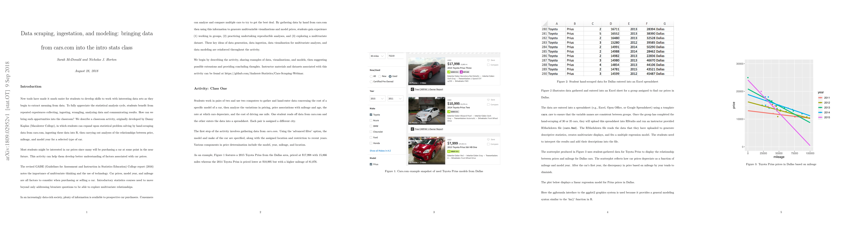The width and height of the screenshot is (868, 225).
Task: Select row header 285 in the spreadsheet
Action: coord(545,51)
